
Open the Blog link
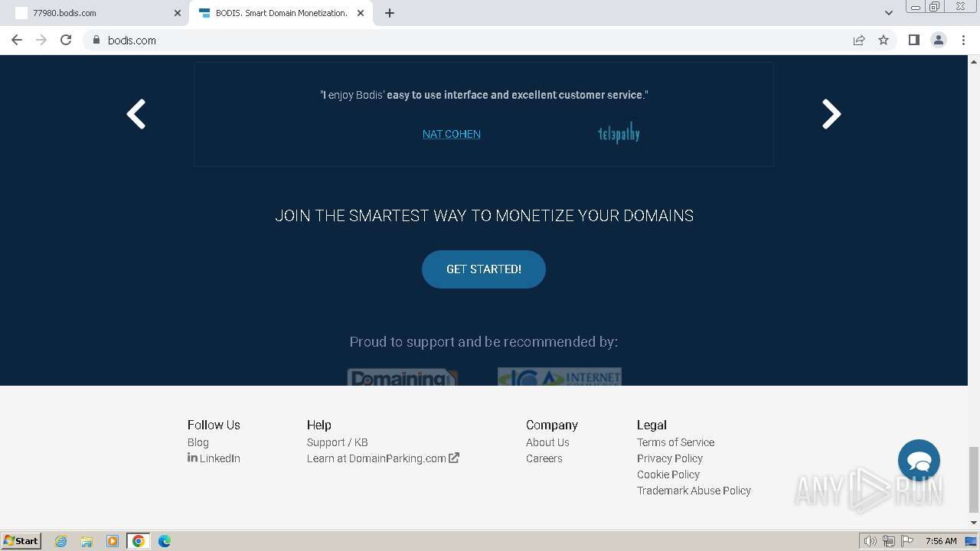(x=198, y=442)
